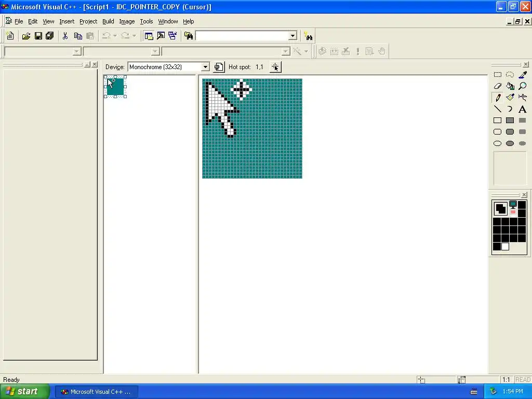Select the filled Rounded Rectangle tool with outline
Image resolution: width=532 pixels, height=399 pixels.
[x=510, y=131]
